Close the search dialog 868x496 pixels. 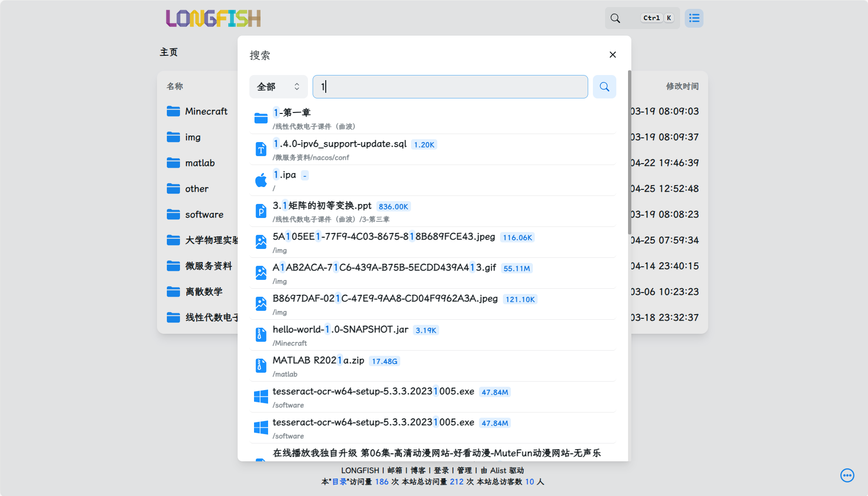(x=612, y=55)
